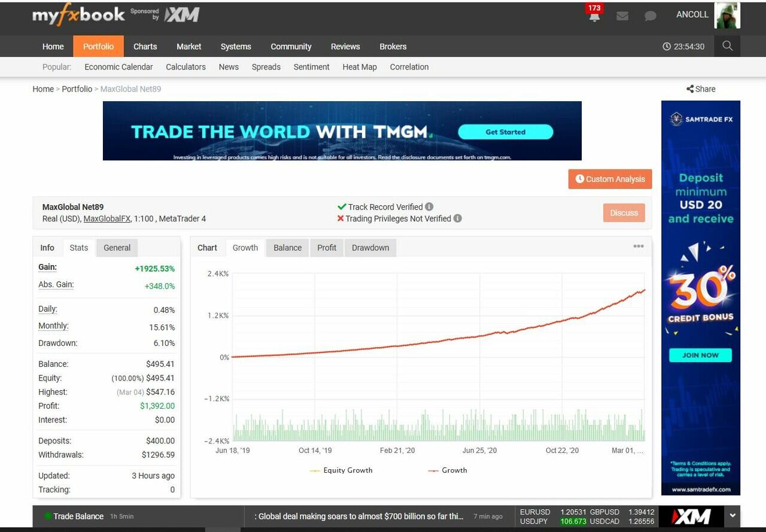The image size is (766, 532).
Task: Open the Correlation link
Action: click(x=409, y=67)
